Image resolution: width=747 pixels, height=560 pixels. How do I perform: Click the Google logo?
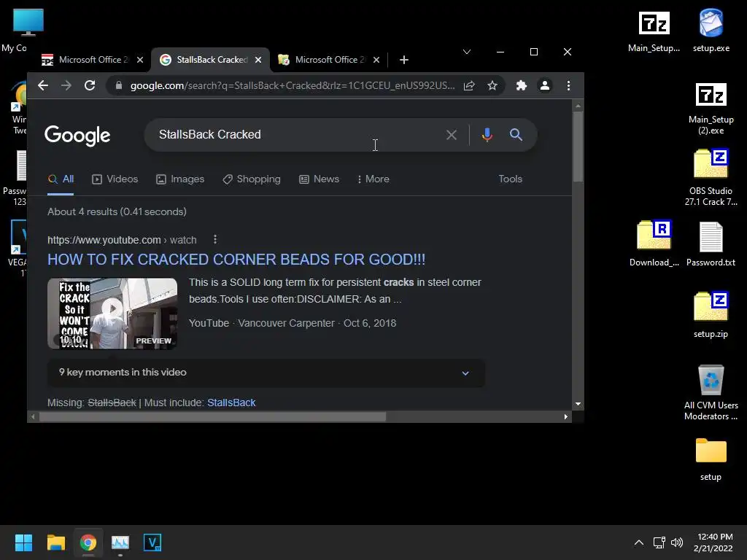click(x=77, y=136)
